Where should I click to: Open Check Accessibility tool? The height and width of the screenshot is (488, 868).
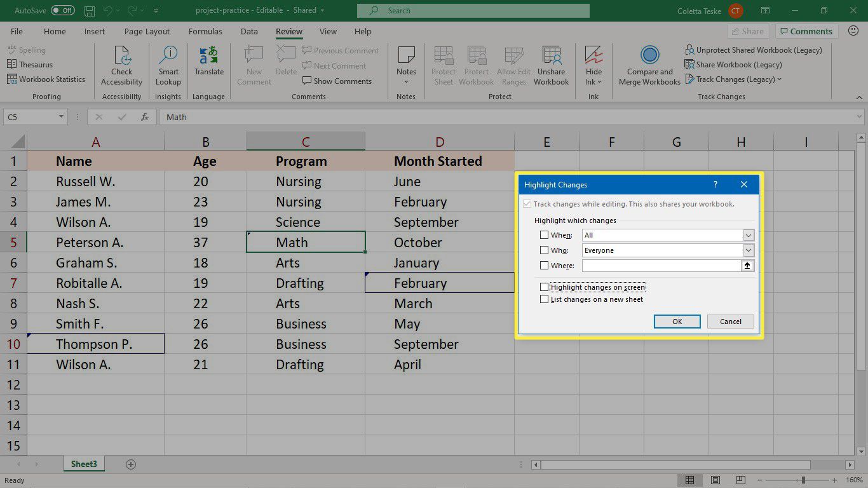click(121, 66)
